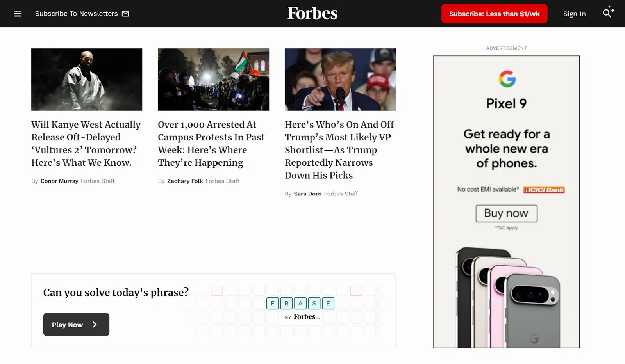Click the newsletter envelope icon

pyautogui.click(x=125, y=14)
